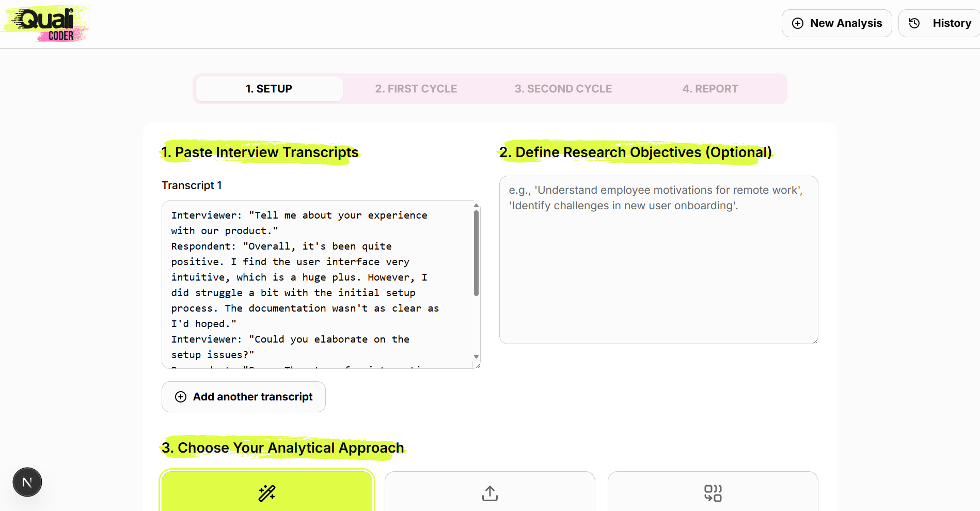Viewport: 980px width, 511px height.
Task: Jump to the 4. REPORT tab
Action: [710, 89]
